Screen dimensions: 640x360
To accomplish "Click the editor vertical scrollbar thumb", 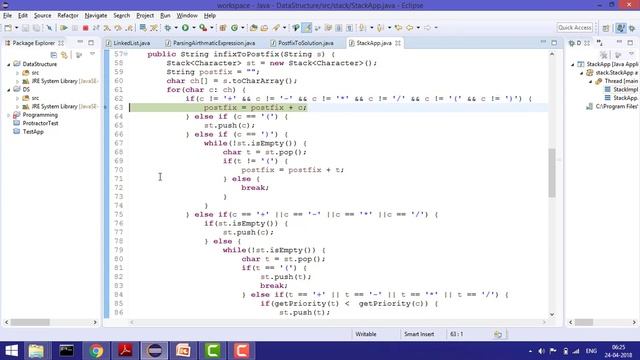I will (552, 173).
